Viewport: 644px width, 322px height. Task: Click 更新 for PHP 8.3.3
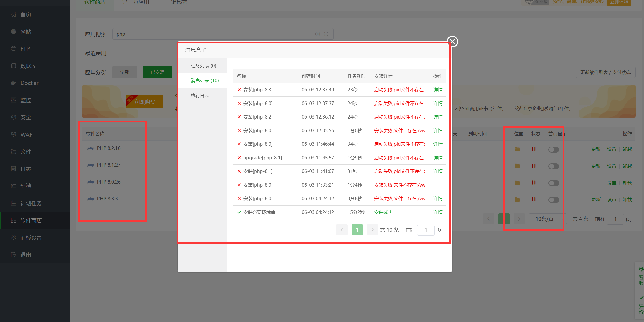(x=596, y=199)
